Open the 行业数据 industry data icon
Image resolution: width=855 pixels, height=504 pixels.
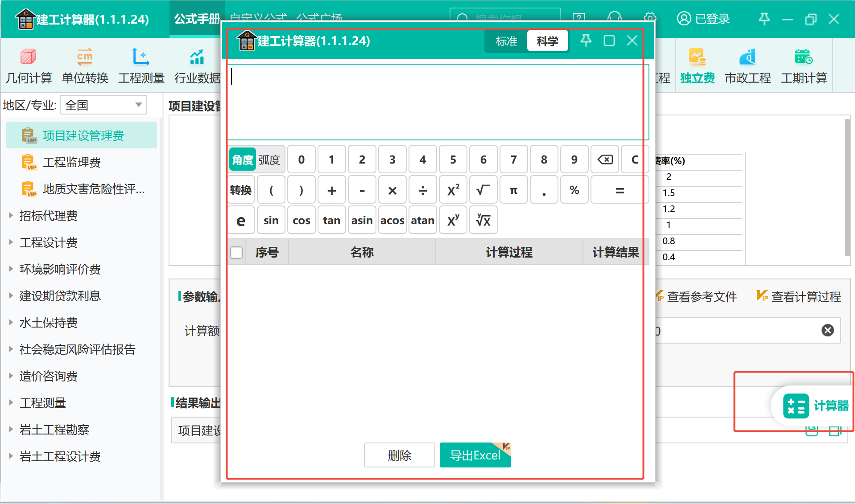(x=197, y=66)
